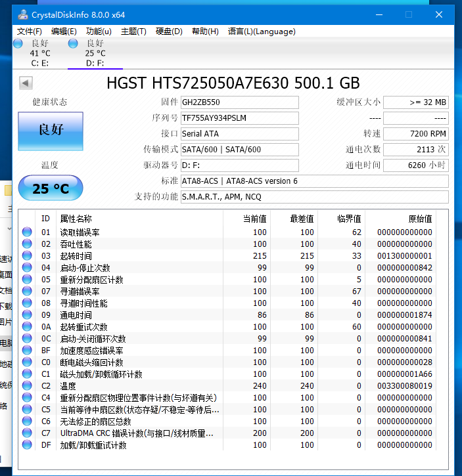Click the 临界值 column header

[341, 219]
